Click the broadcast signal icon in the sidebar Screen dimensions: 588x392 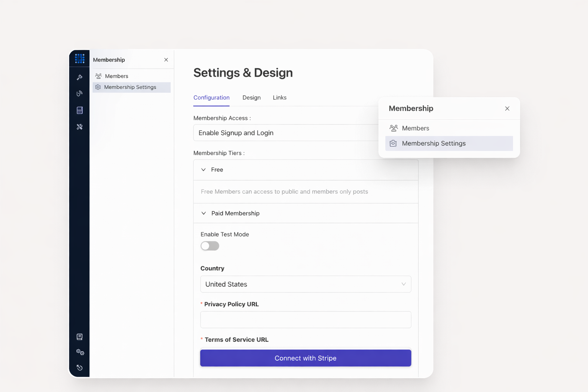[80, 94]
